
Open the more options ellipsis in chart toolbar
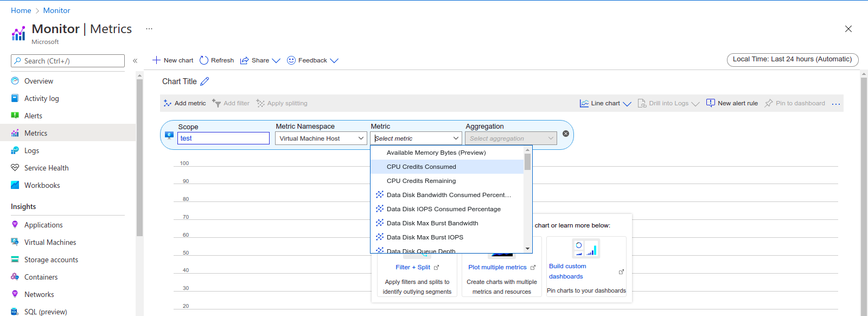click(836, 104)
